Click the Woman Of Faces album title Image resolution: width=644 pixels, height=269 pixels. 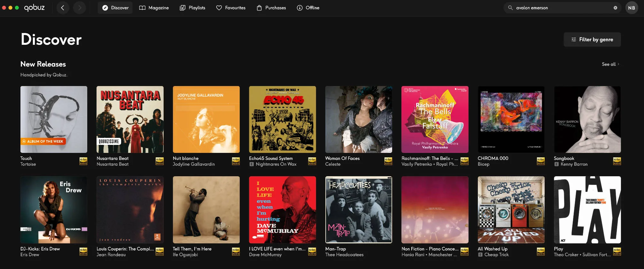click(x=342, y=158)
